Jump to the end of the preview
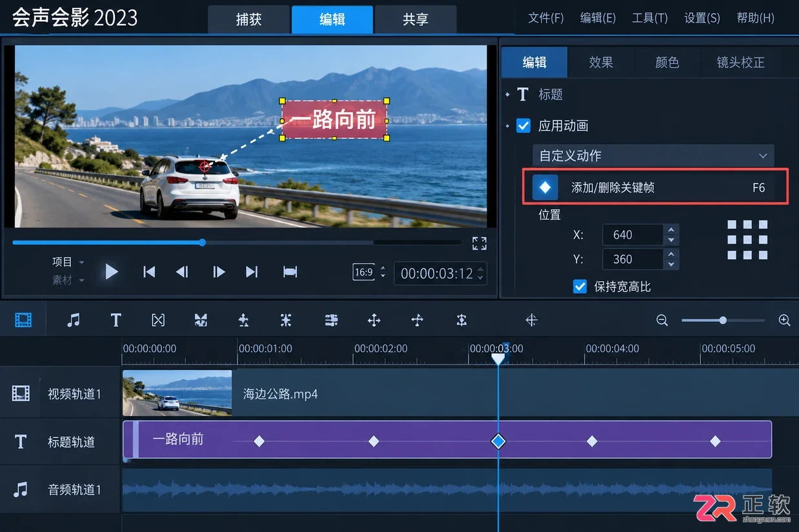This screenshot has height=532, width=799. point(252,272)
